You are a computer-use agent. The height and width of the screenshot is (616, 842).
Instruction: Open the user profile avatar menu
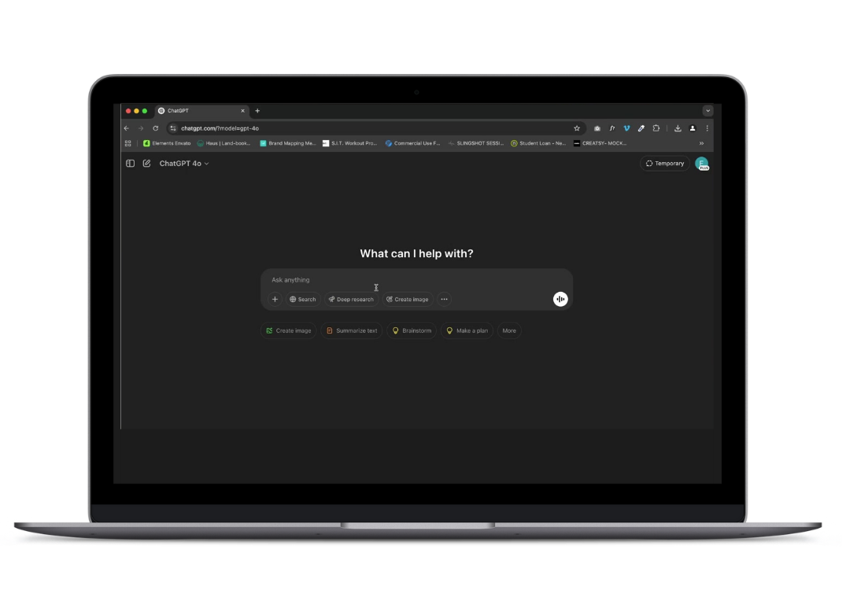click(x=702, y=164)
